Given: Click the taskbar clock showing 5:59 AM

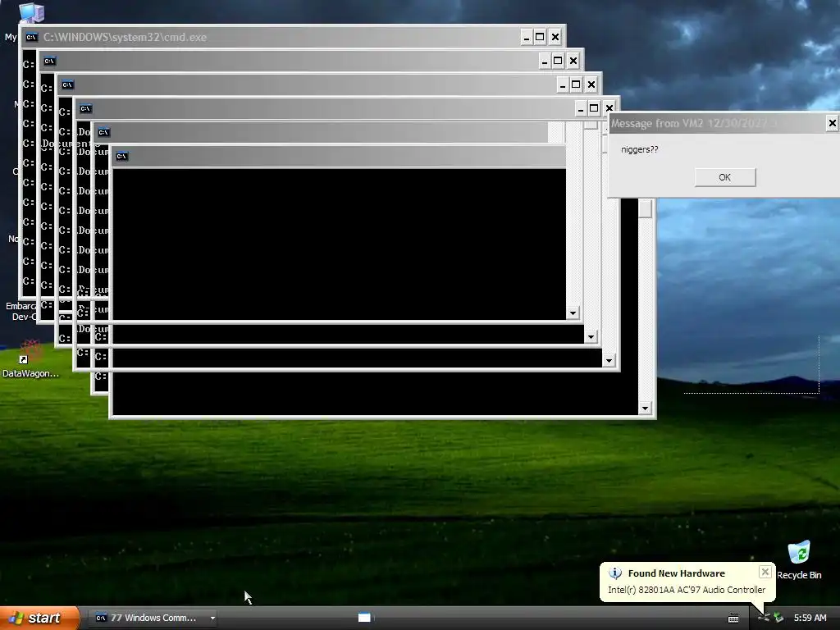Looking at the screenshot, I should pyautogui.click(x=810, y=618).
